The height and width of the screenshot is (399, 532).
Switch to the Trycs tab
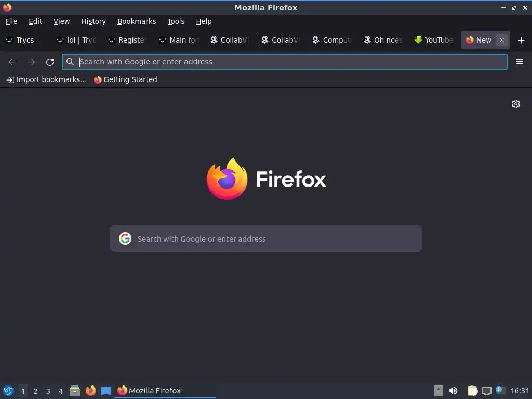(x=26, y=40)
